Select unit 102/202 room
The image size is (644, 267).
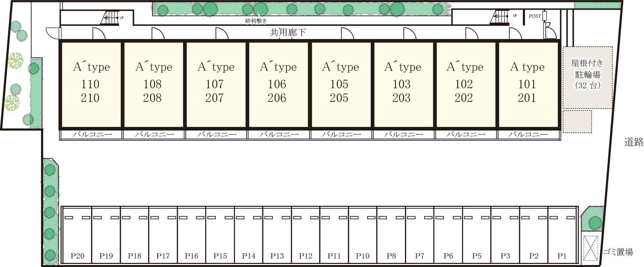click(464, 84)
